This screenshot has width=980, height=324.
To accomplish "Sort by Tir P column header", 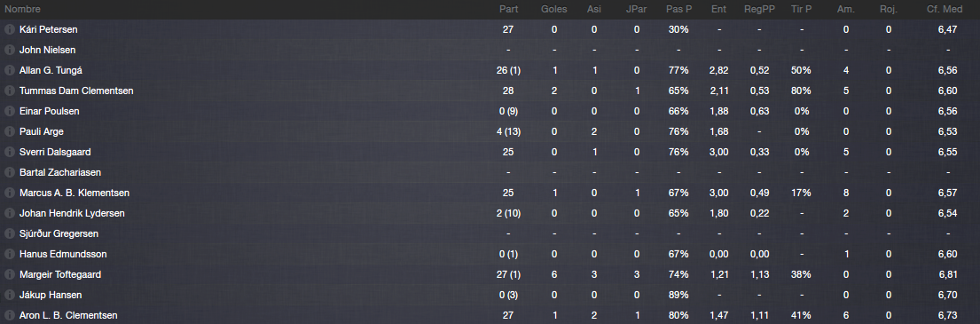I will point(801,10).
